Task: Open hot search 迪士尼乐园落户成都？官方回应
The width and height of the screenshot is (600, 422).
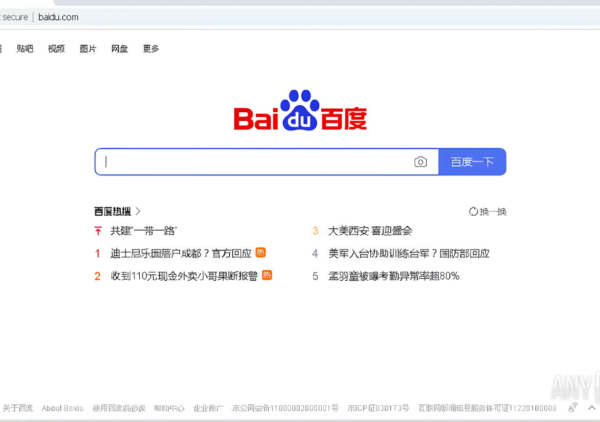Action: 181,253
